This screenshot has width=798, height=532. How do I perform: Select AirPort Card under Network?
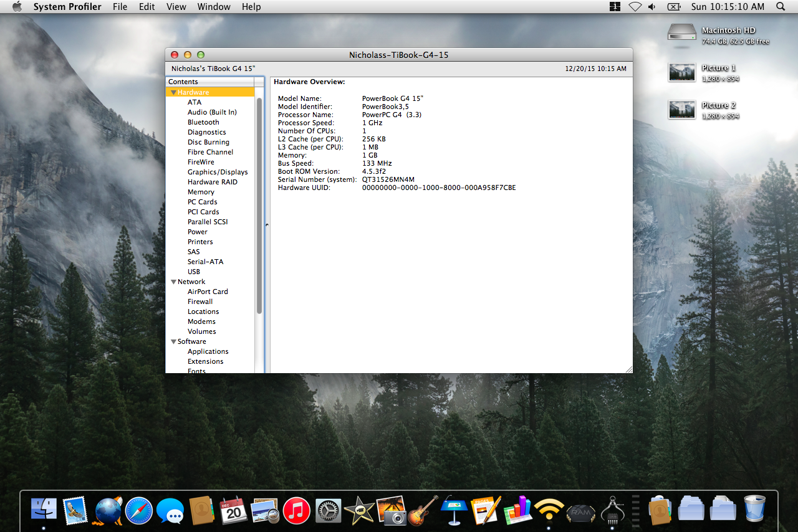[x=208, y=292]
